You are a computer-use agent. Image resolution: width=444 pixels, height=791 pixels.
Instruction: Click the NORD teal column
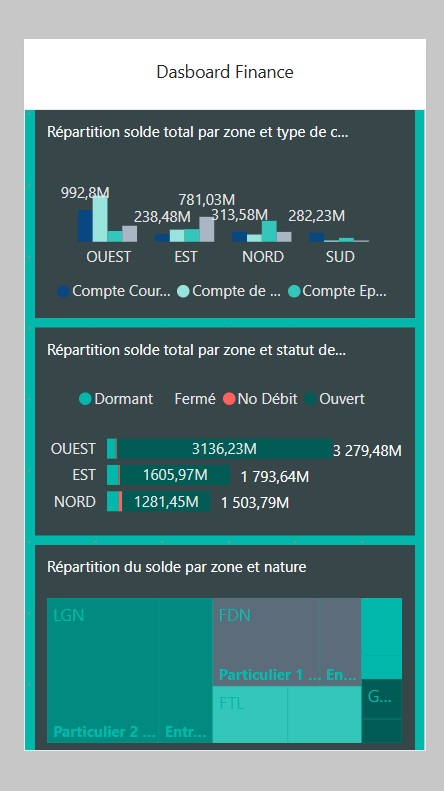(269, 232)
